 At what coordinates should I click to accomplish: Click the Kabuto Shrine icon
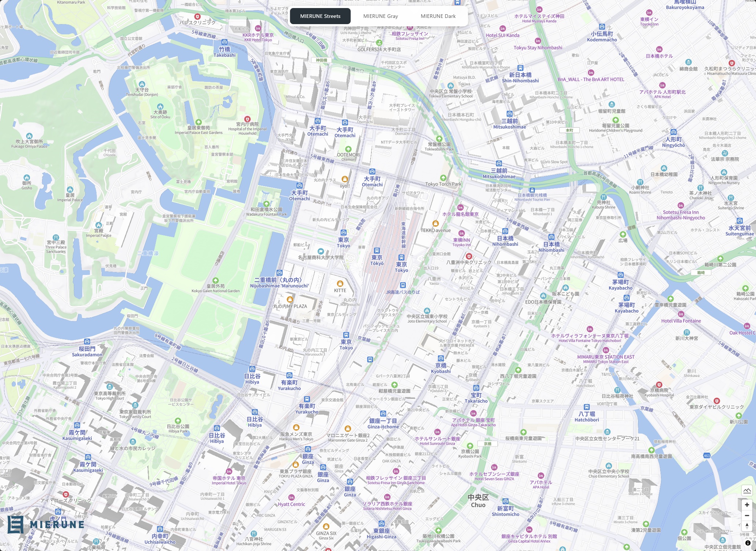coord(604,197)
